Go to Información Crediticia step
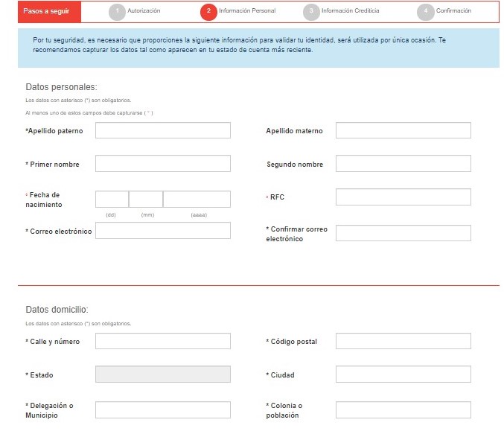This screenshot has width=504, height=443. (350, 12)
